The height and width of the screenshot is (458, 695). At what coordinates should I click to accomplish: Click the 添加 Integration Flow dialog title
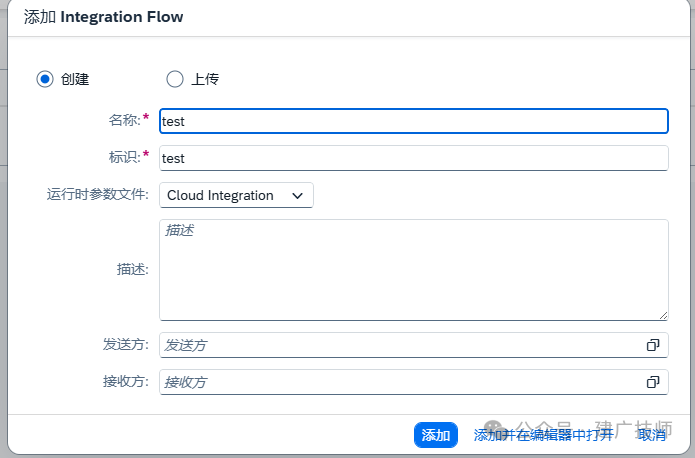click(x=103, y=17)
